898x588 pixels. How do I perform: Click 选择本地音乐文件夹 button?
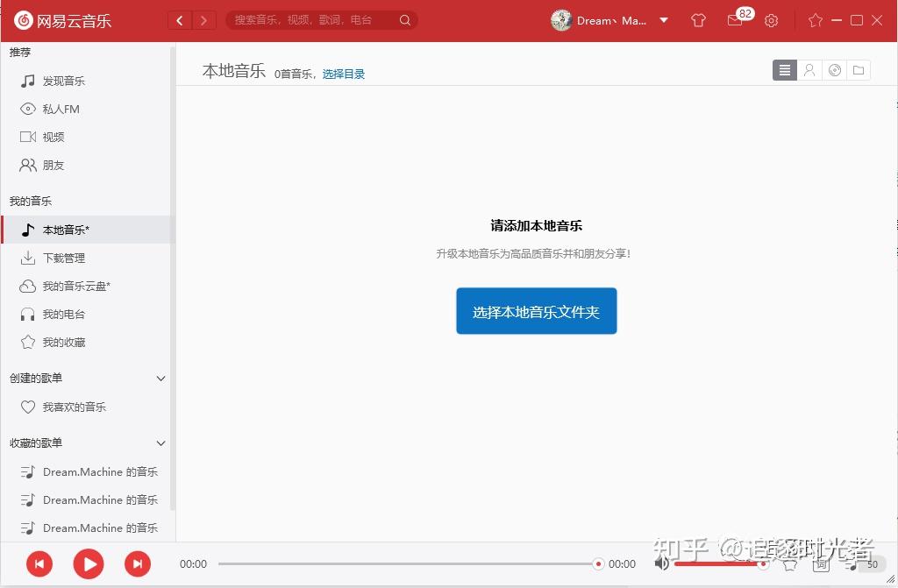[x=536, y=310]
